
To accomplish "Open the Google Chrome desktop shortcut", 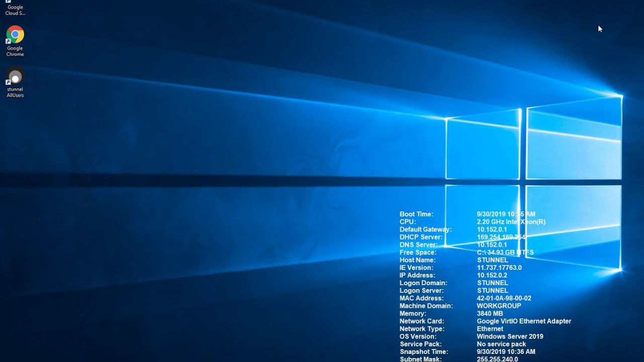I will 15,41.
